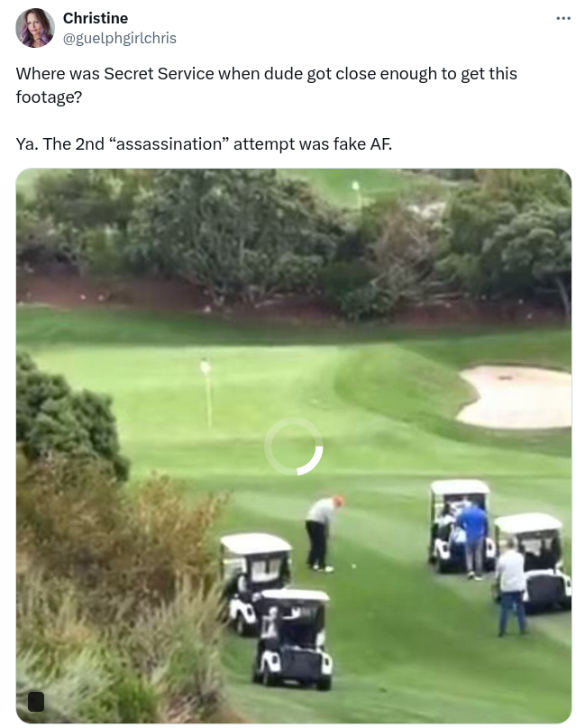
Task: Click the circular loading spinner on video
Action: click(293, 447)
